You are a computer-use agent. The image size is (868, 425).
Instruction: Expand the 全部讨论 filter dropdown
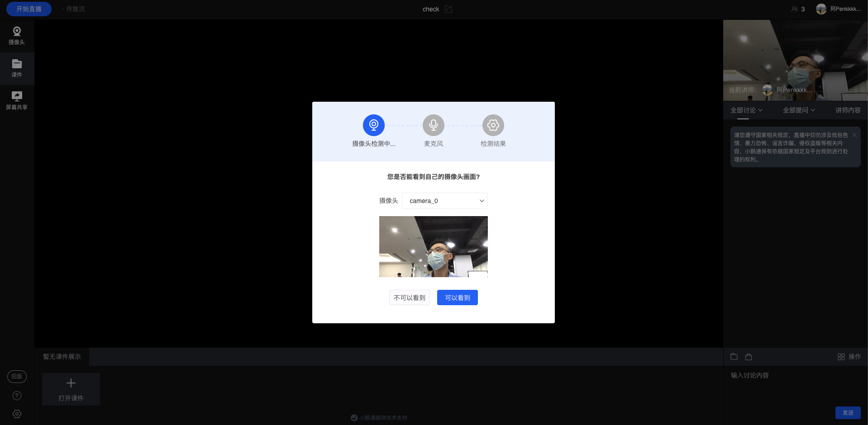[x=746, y=110]
